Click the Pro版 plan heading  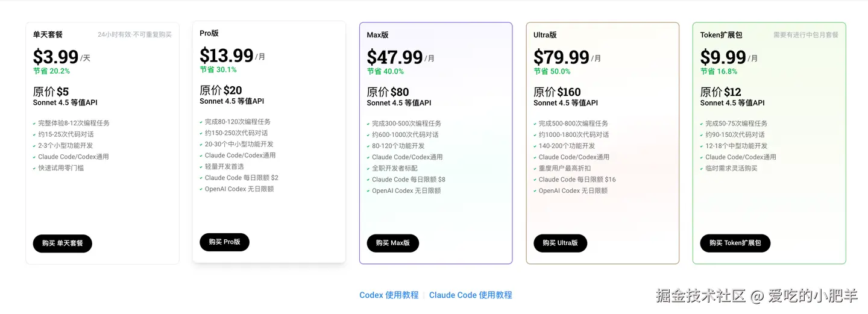pos(209,33)
